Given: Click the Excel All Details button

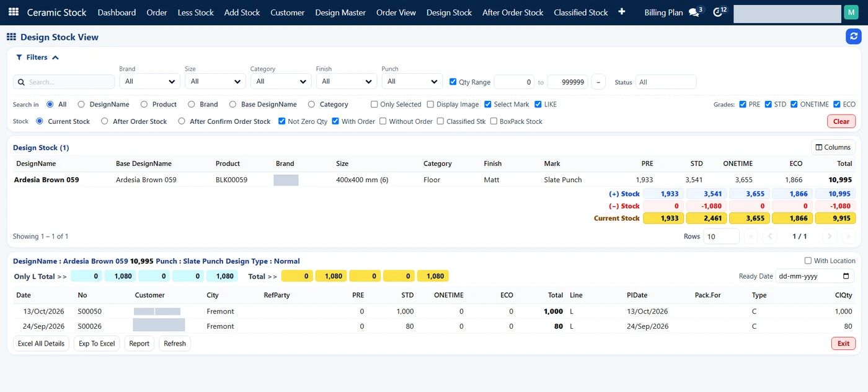Looking at the screenshot, I should [41, 344].
